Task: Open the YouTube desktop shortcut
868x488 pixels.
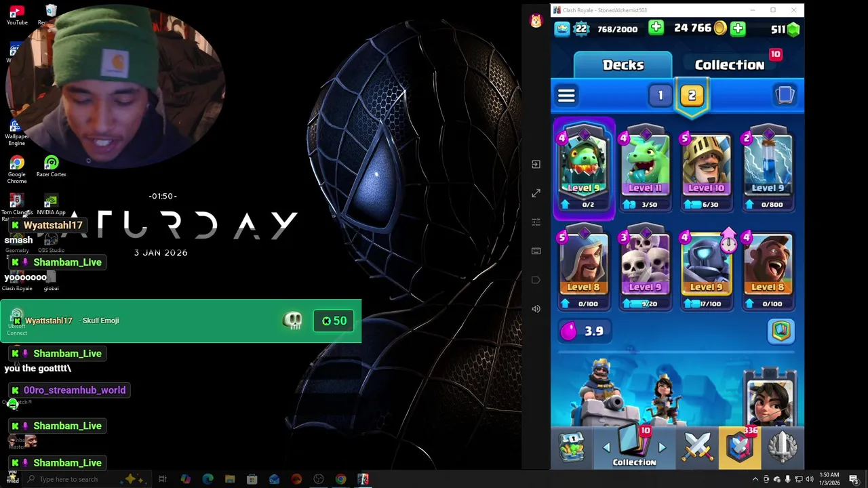Action: (17, 15)
